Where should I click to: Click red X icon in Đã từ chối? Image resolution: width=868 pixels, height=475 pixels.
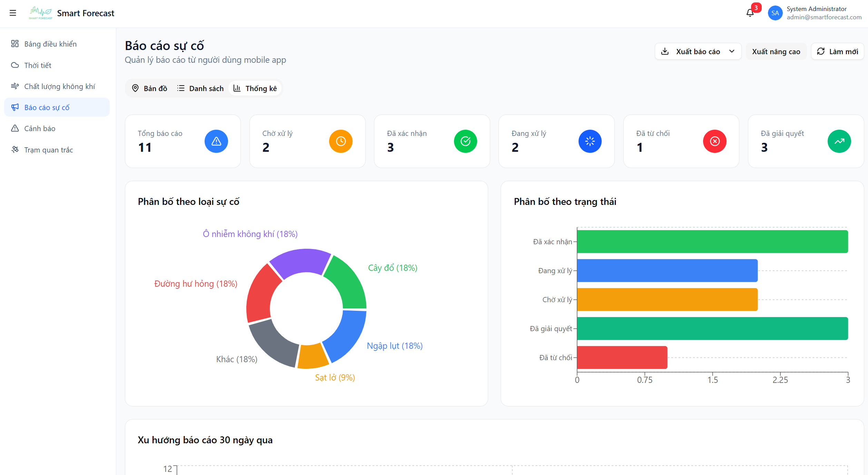pyautogui.click(x=714, y=141)
